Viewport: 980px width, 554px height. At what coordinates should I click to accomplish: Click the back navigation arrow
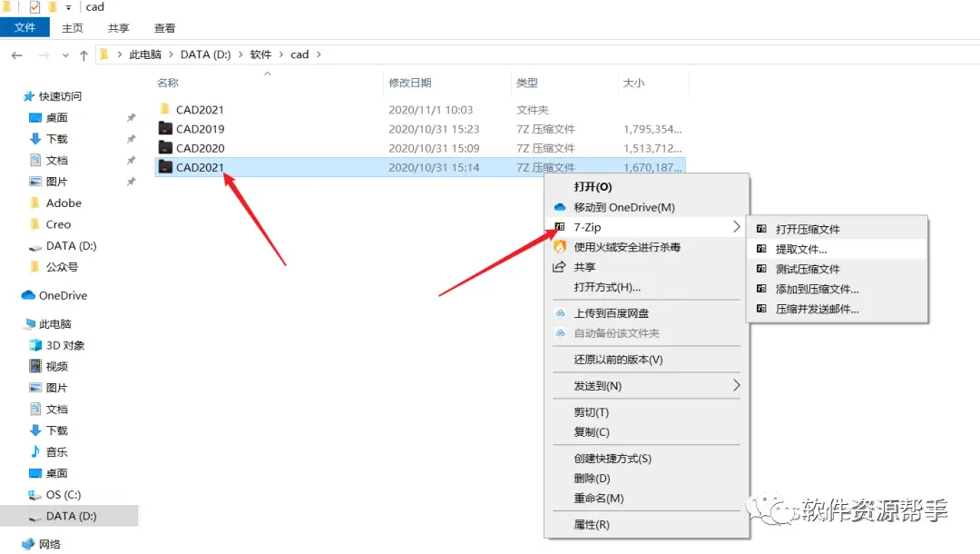(17, 55)
